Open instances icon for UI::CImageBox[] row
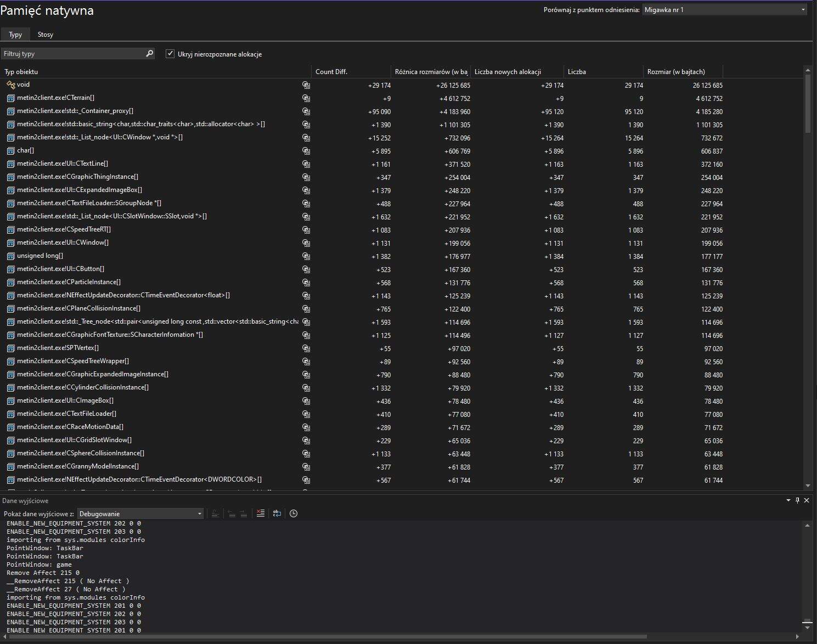817x644 pixels. 306,401
